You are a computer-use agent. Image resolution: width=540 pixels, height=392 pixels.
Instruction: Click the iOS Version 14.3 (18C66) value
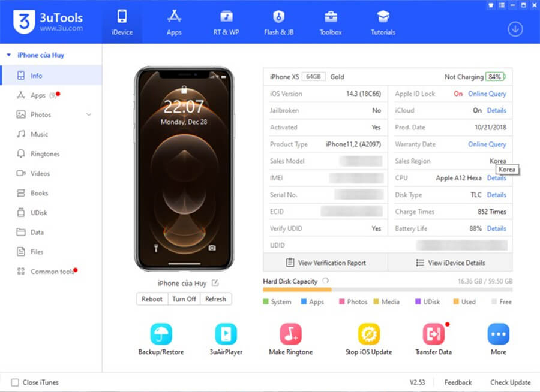[364, 94]
